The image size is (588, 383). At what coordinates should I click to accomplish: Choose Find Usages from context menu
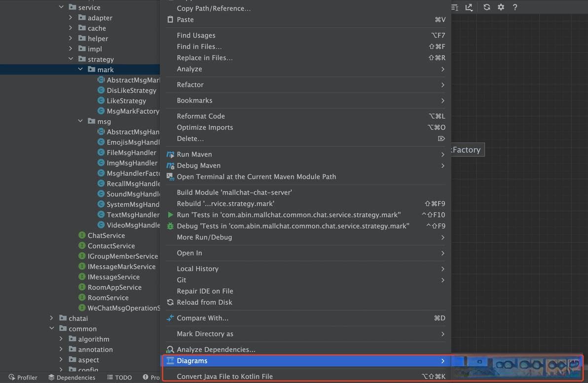[306, 35]
